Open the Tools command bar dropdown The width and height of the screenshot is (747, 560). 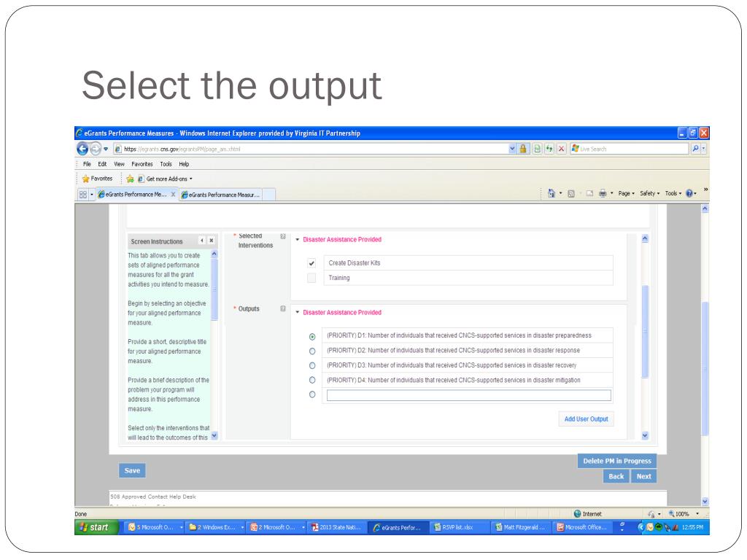(x=673, y=193)
